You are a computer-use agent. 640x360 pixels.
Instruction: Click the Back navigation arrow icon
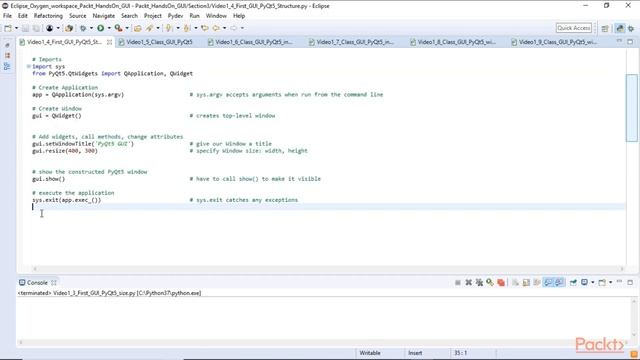point(216,28)
